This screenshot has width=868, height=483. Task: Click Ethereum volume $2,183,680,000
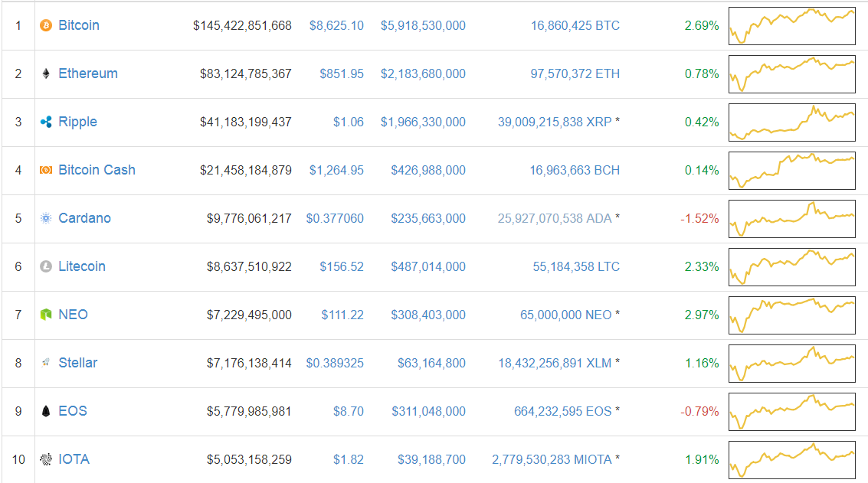point(423,73)
